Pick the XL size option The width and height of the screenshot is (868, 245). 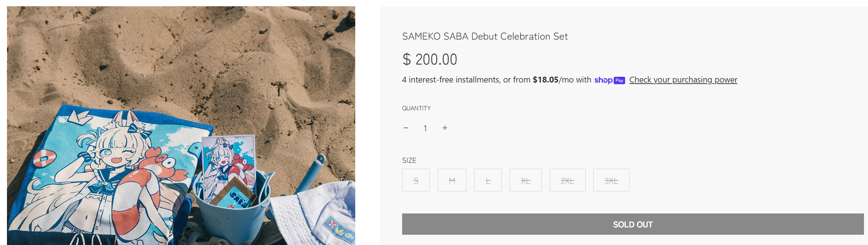pos(525,180)
